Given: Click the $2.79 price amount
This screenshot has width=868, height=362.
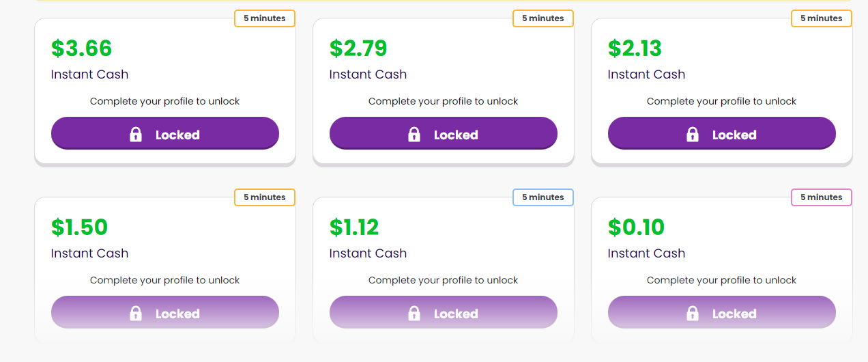Looking at the screenshot, I should 358,48.
